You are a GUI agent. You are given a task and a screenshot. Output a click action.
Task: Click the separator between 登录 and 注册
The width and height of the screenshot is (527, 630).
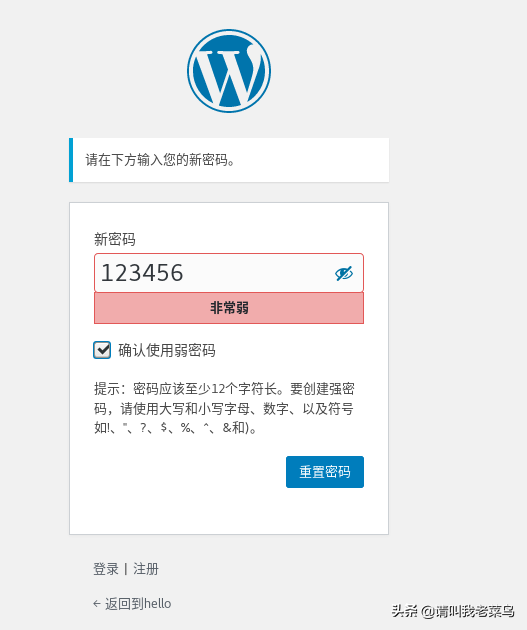(x=126, y=569)
